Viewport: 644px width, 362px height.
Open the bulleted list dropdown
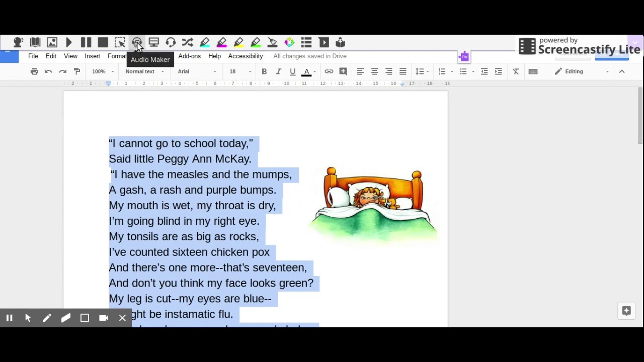point(466,71)
